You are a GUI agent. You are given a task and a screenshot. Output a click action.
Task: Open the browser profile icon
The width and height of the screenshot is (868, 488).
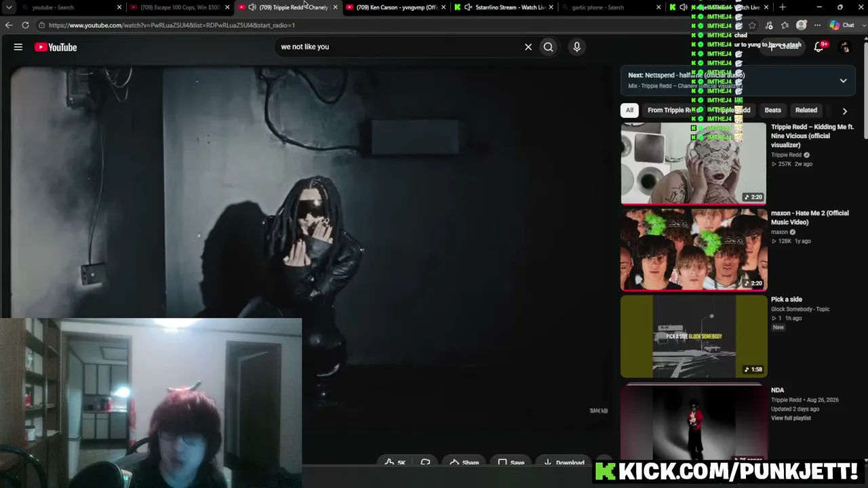(802, 25)
